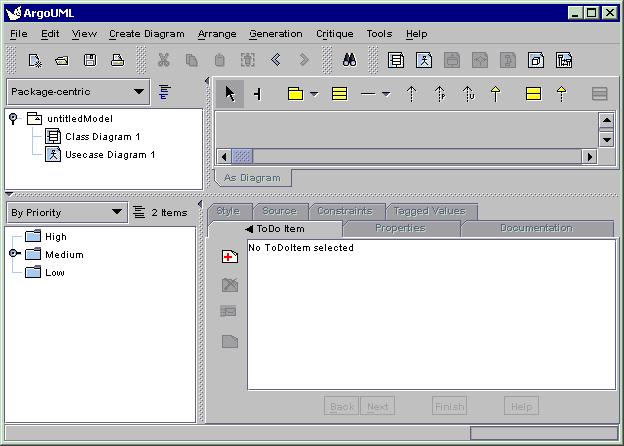Open the package tool dropdown arrow
Screen dimensions: 624x446
tap(314, 94)
